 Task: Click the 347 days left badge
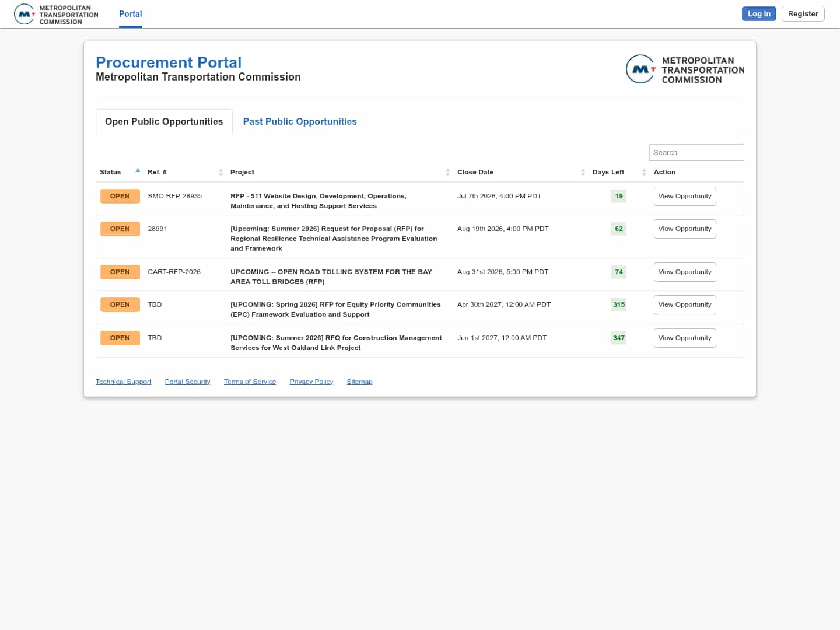click(x=619, y=338)
